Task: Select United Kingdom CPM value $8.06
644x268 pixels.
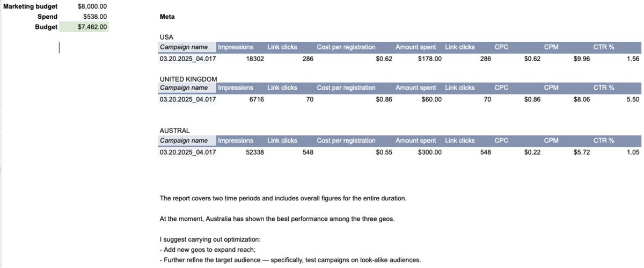Action: tap(581, 99)
